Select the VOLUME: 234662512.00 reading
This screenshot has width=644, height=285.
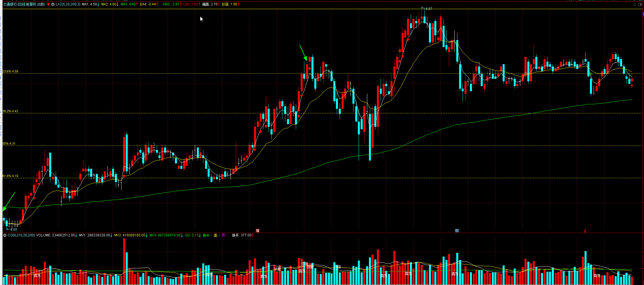pyautogui.click(x=55, y=235)
